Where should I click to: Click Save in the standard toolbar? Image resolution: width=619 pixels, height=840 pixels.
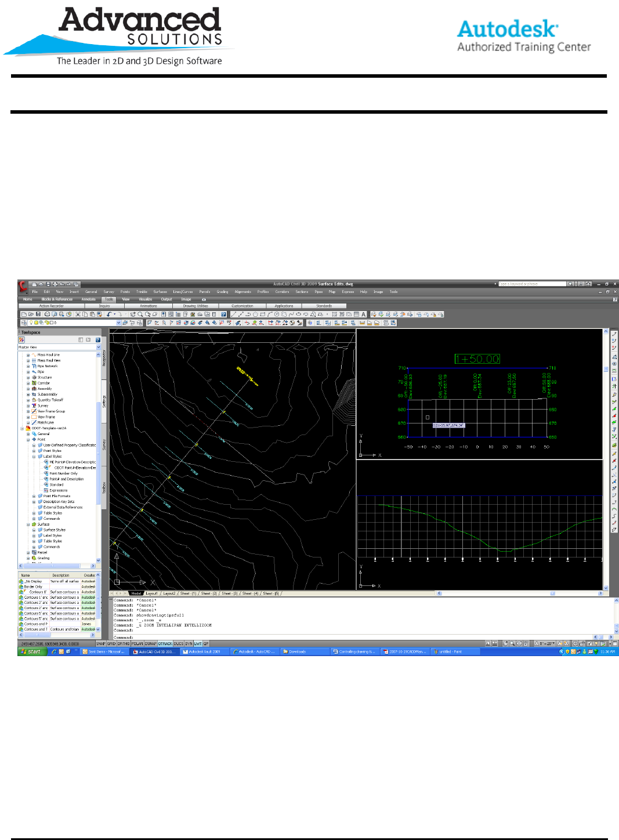pyautogui.click(x=38, y=314)
